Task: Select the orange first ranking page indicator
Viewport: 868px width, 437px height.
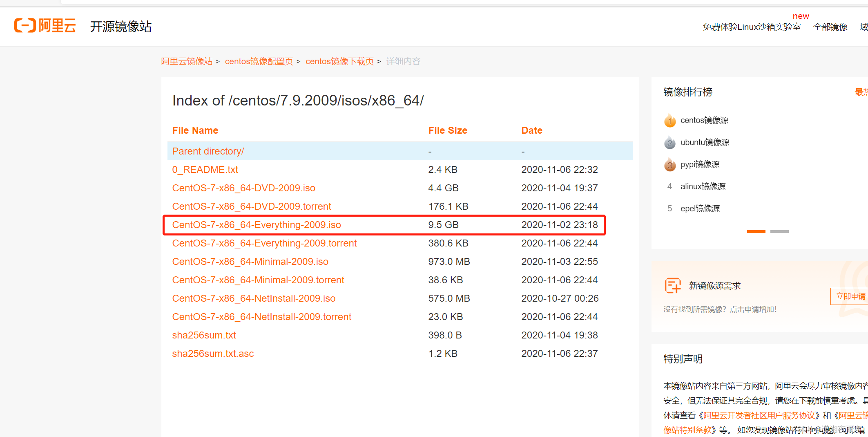Action: pos(756,231)
